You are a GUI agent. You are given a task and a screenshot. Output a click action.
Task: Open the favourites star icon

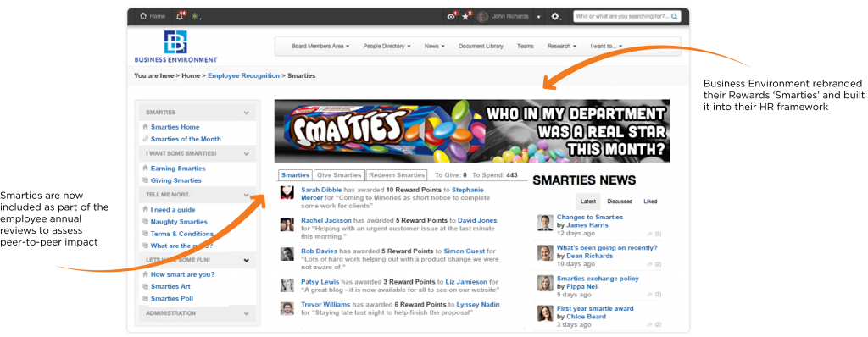(466, 17)
